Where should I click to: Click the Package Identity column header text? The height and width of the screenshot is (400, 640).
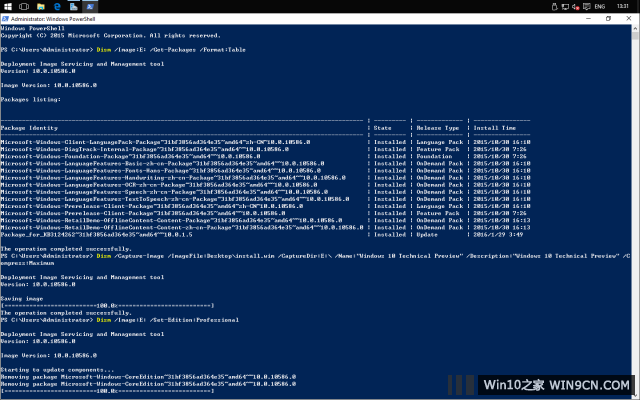(29, 128)
